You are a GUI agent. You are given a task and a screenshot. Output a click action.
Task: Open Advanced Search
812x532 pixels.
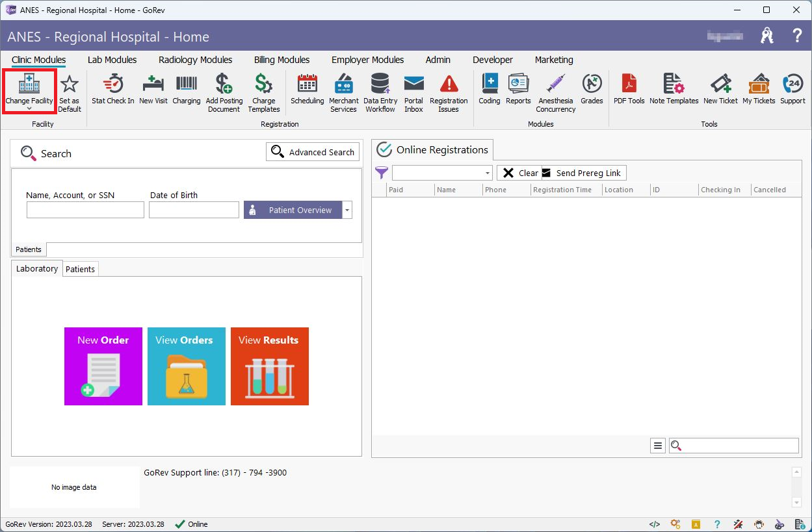(313, 152)
